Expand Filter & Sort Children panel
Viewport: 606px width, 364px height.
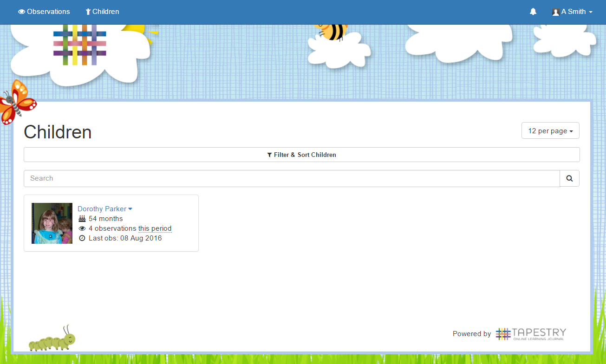pyautogui.click(x=302, y=155)
